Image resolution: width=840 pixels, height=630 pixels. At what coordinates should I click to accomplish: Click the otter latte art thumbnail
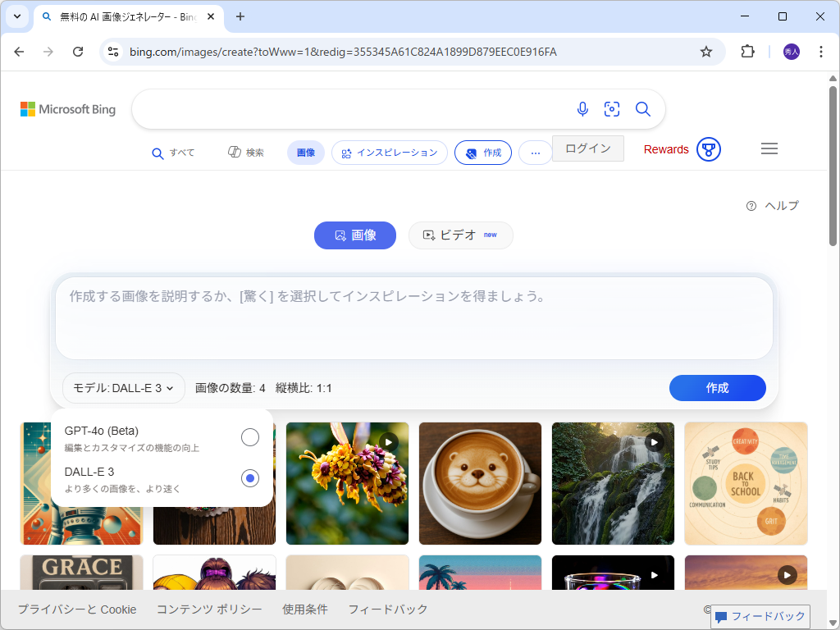pos(480,483)
